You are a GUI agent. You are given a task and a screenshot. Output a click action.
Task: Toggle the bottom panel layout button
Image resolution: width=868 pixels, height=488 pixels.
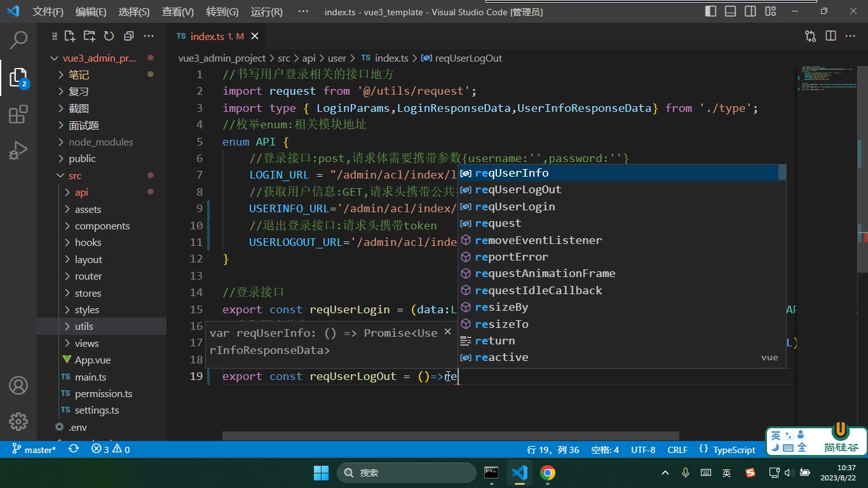pyautogui.click(x=731, y=11)
